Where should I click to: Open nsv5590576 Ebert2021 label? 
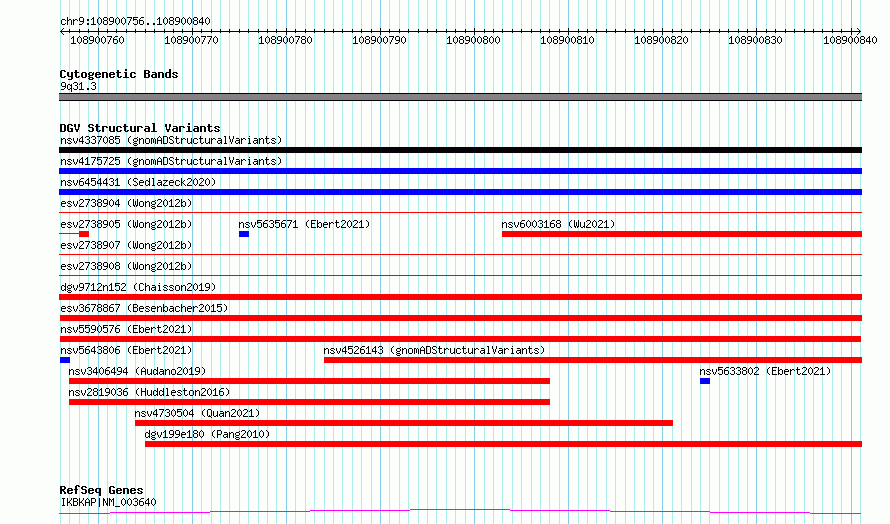point(126,329)
